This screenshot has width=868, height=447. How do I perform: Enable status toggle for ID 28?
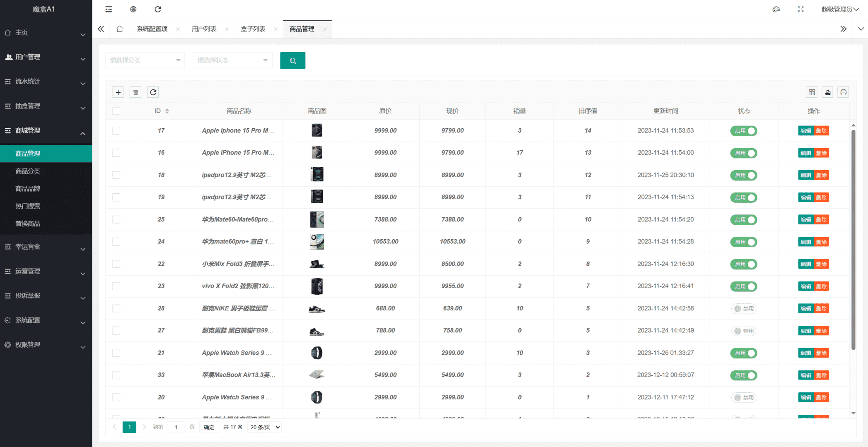[744, 309]
